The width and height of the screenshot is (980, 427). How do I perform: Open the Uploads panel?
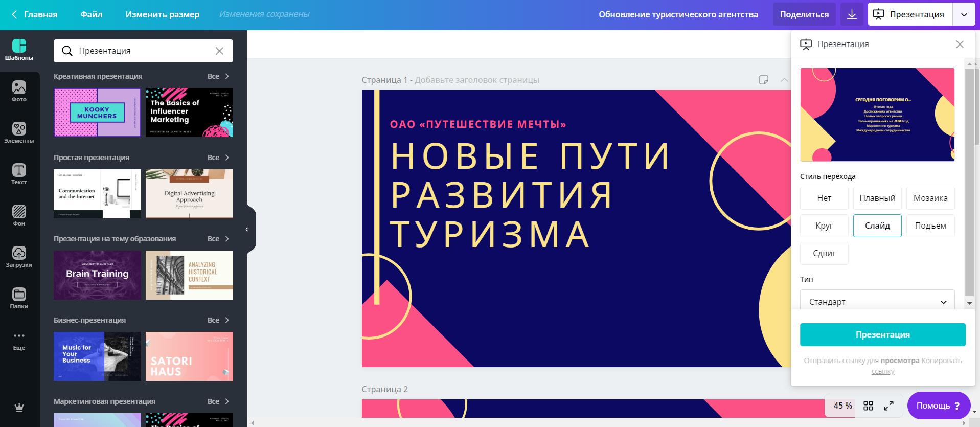click(19, 257)
